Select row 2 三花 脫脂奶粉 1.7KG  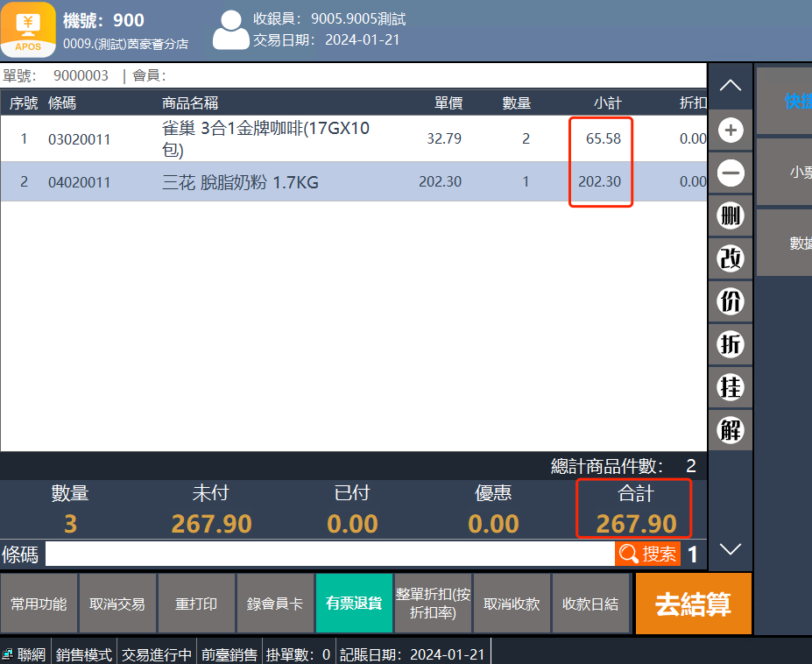pos(354,181)
